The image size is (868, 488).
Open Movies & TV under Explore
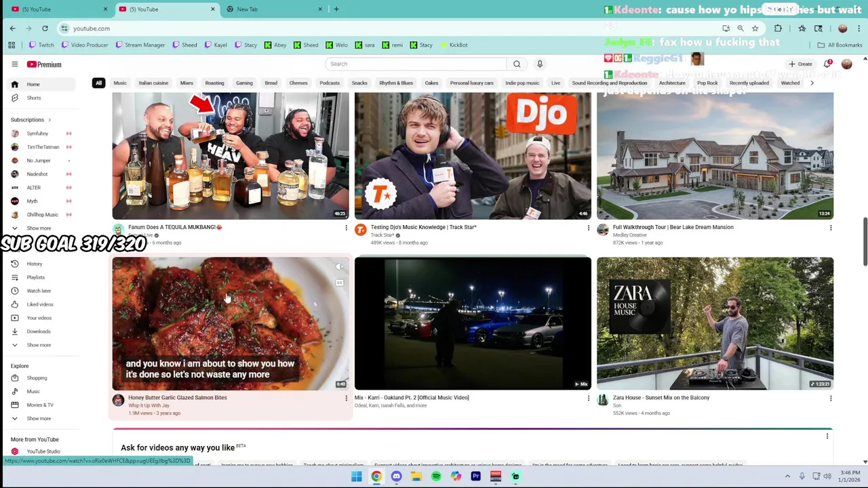[41, 405]
